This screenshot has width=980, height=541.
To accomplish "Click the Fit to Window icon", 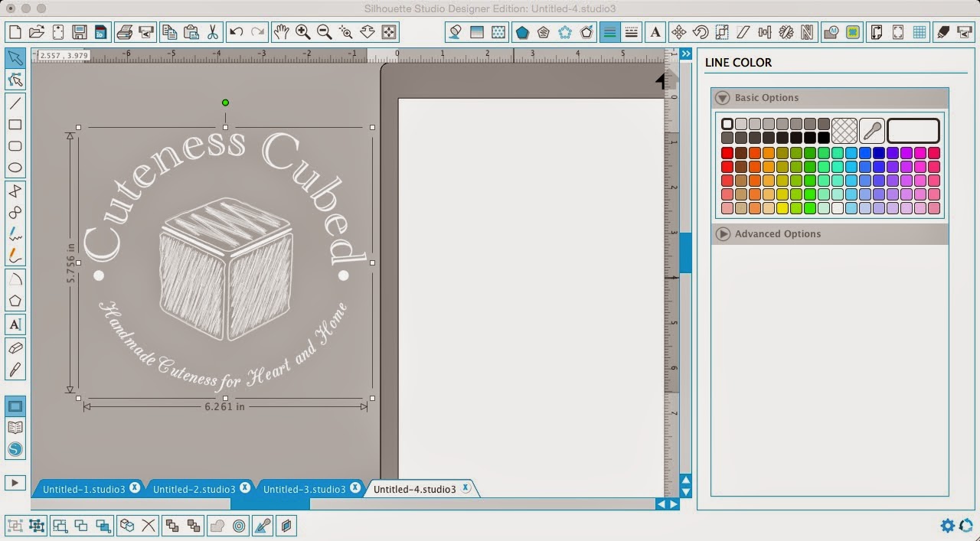I will [389, 32].
